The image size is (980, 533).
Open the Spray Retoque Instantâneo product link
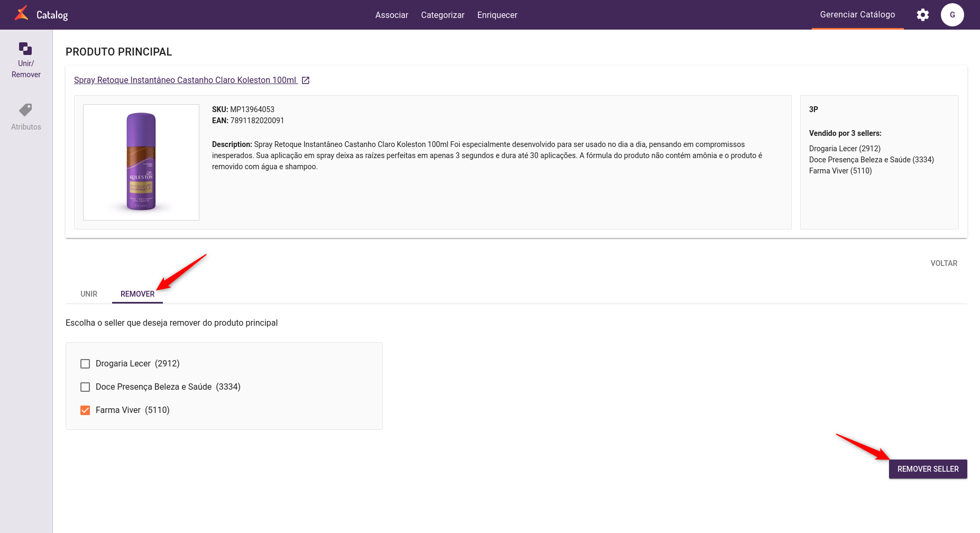coord(185,80)
